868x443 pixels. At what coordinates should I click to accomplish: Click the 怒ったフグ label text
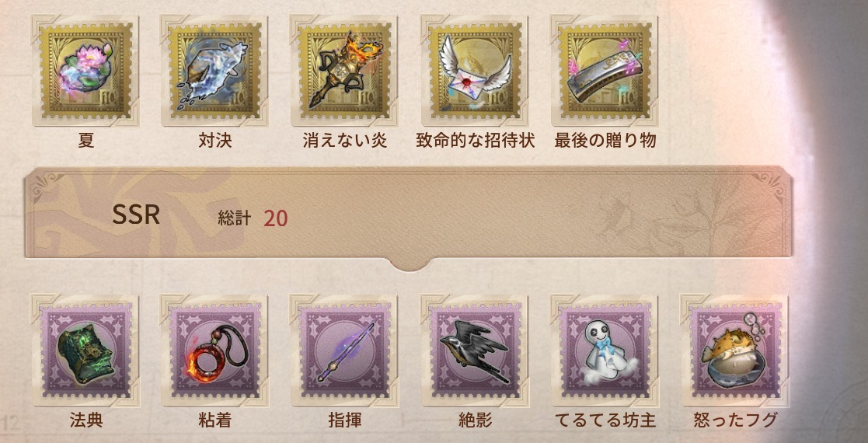[x=735, y=420]
